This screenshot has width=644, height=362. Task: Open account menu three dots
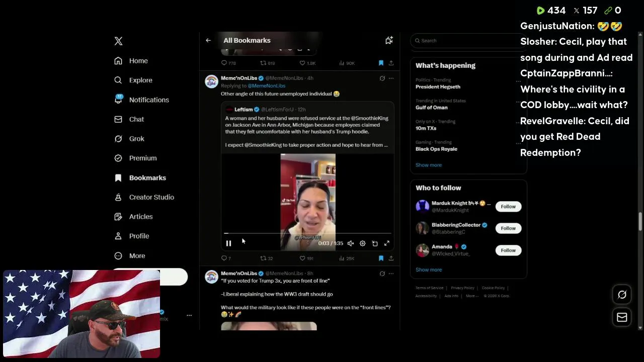coord(189,315)
